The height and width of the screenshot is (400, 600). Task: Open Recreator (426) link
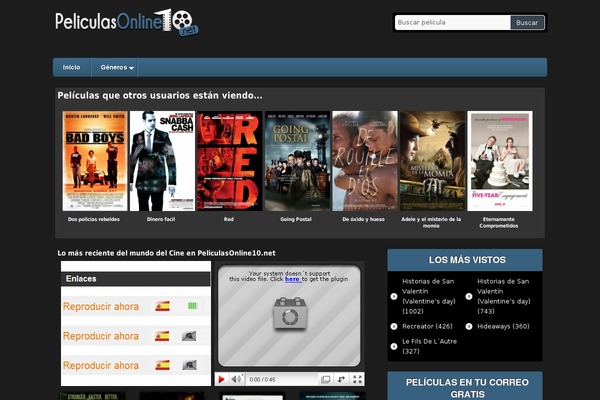tap(427, 327)
